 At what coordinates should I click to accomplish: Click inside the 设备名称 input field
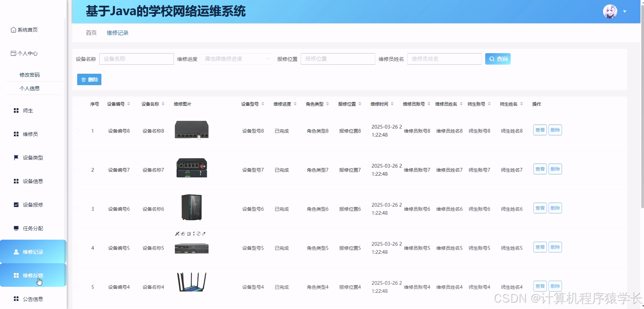click(136, 59)
